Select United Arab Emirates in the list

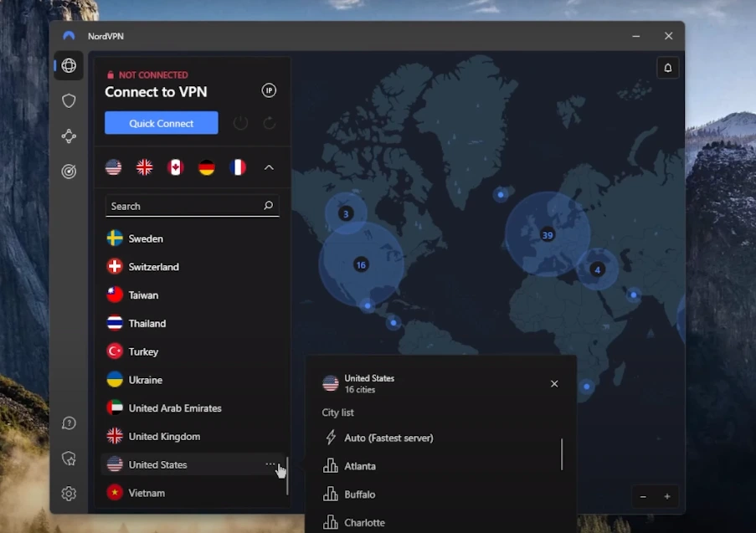coord(192,408)
